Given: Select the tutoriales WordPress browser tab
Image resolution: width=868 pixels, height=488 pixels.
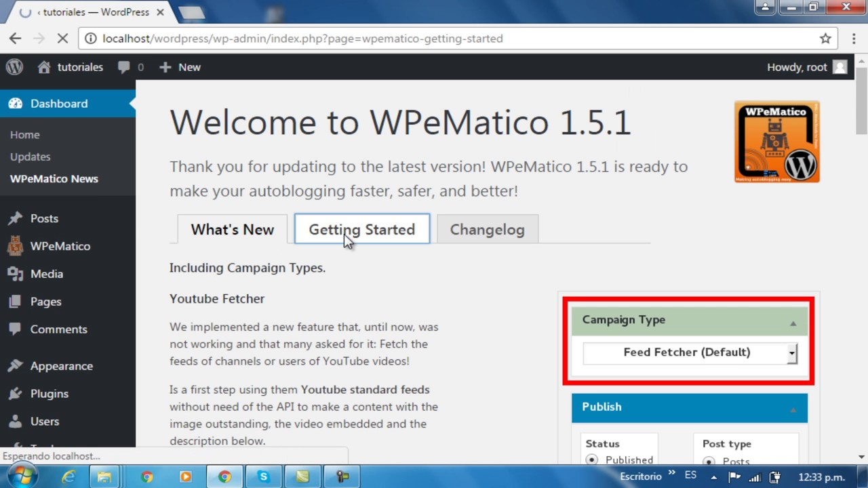Looking at the screenshot, I should [93, 12].
